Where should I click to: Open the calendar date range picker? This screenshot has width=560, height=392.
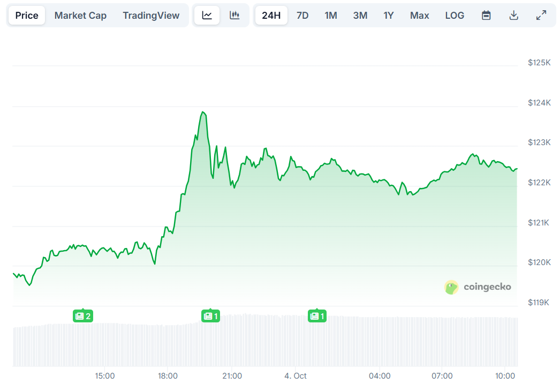486,16
